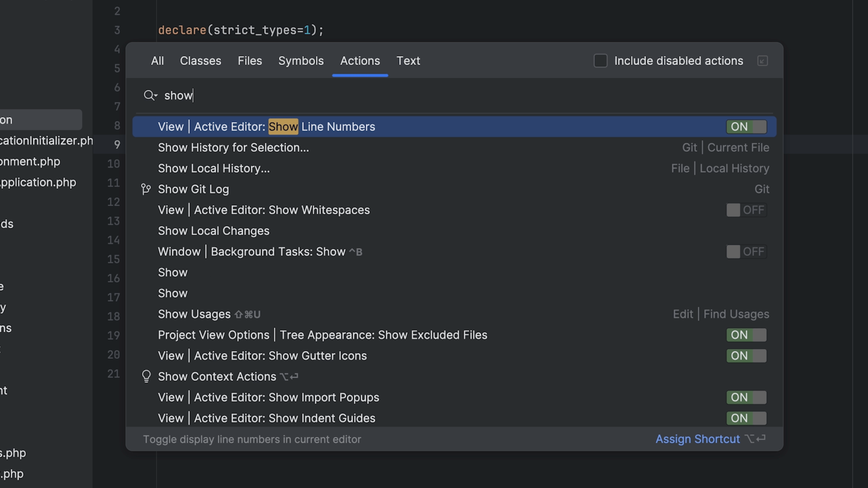This screenshot has width=868, height=488.
Task: Disable the Show Excluded Files toggle
Action: tap(746, 335)
